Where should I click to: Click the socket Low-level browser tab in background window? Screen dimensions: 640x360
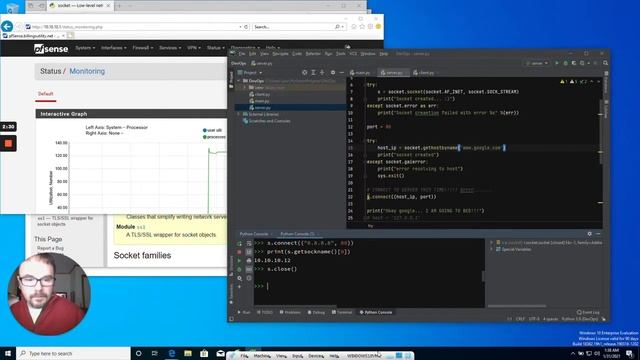pos(80,6)
